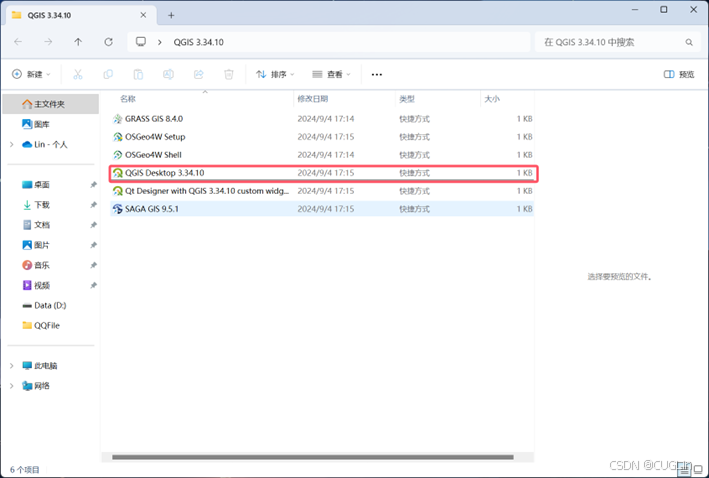Select the OSGeo4W Shell shortcut icon
Viewport: 709px width, 478px height.
(x=118, y=155)
